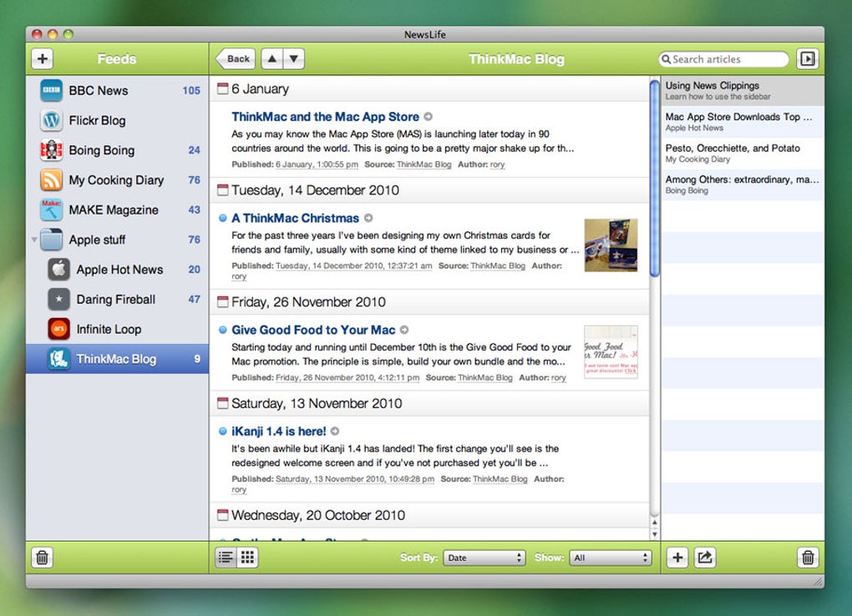
Task: Add a new clipping with plus button
Action: coord(677,558)
